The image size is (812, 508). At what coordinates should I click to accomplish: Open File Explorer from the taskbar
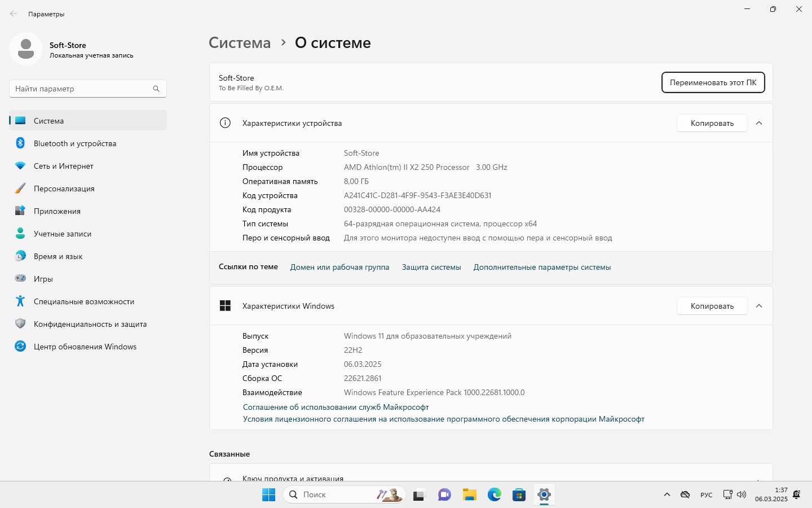(x=469, y=495)
